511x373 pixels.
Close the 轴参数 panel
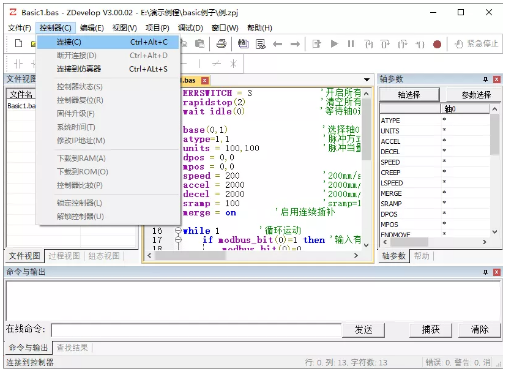pos(497,79)
